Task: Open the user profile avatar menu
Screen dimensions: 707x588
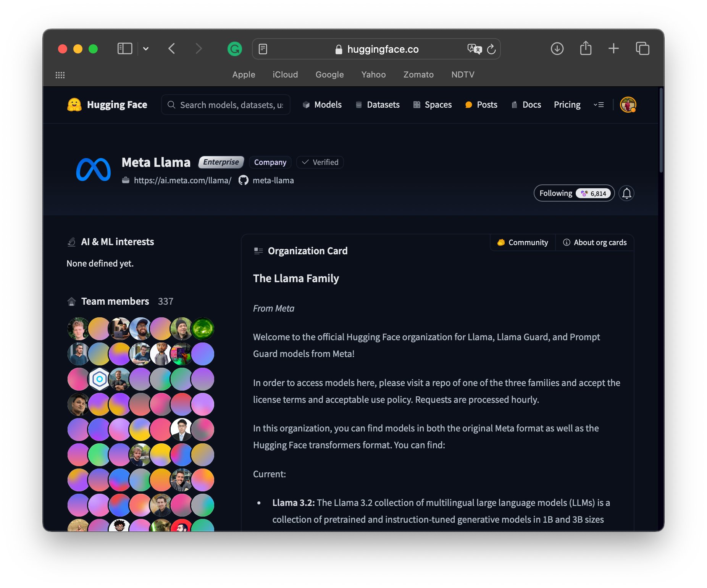Action: (628, 105)
